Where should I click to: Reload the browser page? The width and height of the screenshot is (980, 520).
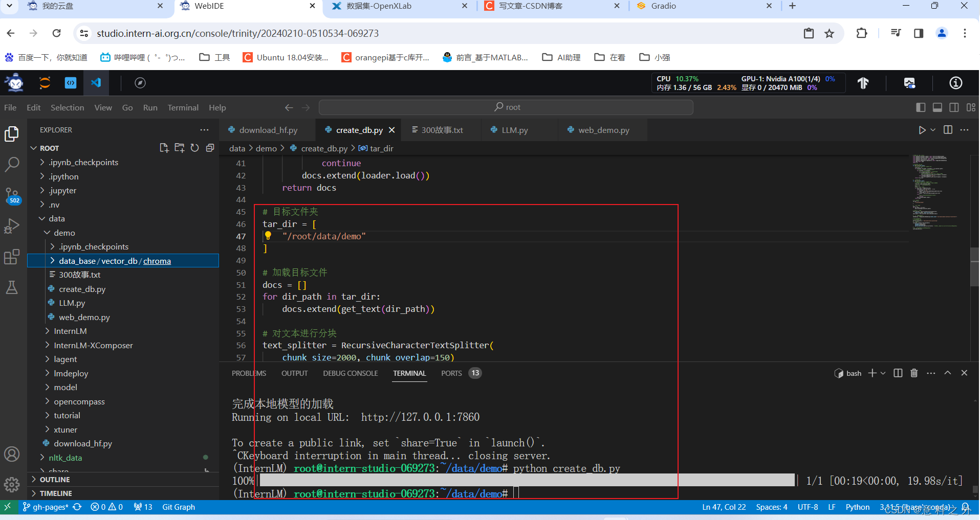click(57, 33)
